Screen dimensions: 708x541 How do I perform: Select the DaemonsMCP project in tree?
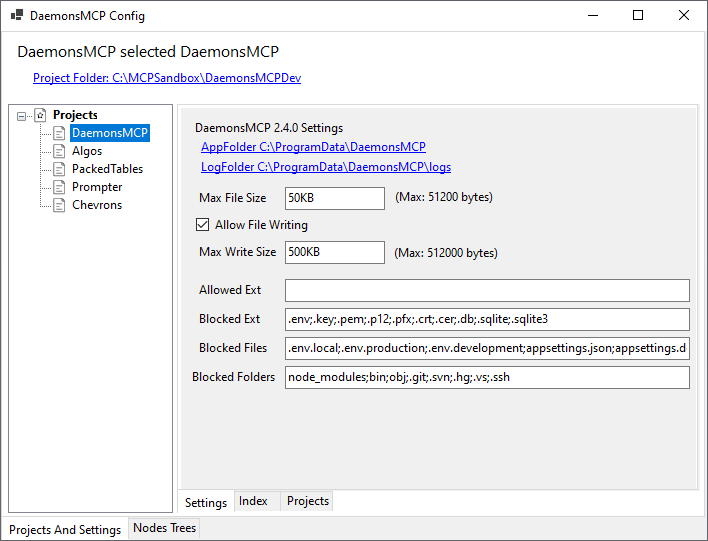click(x=110, y=133)
